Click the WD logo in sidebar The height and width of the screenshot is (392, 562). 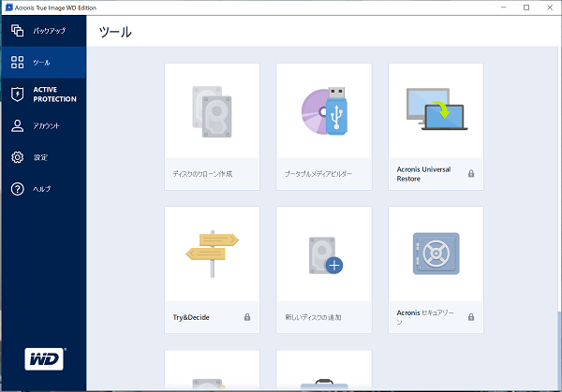pyautogui.click(x=43, y=360)
